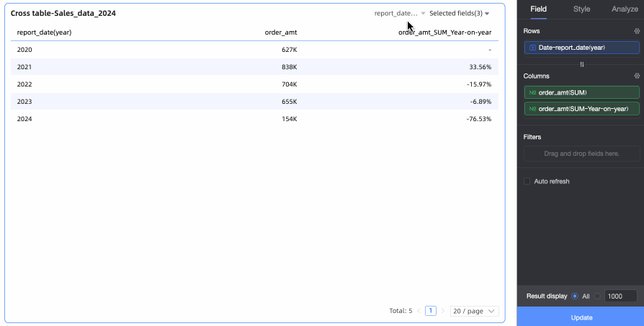This screenshot has height=326, width=644.
Task: Click the Total: 5 label
Action: 401,311
